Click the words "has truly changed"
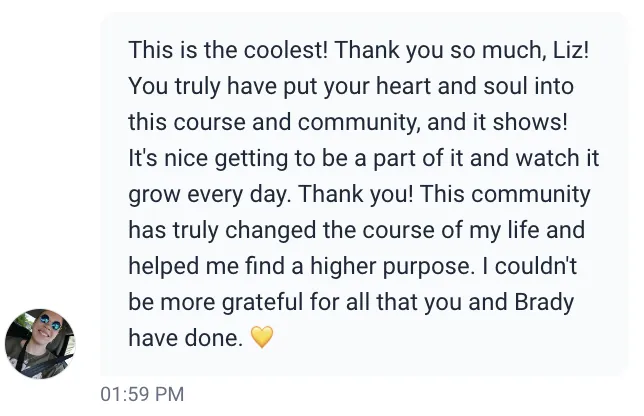 pyautogui.click(x=222, y=230)
